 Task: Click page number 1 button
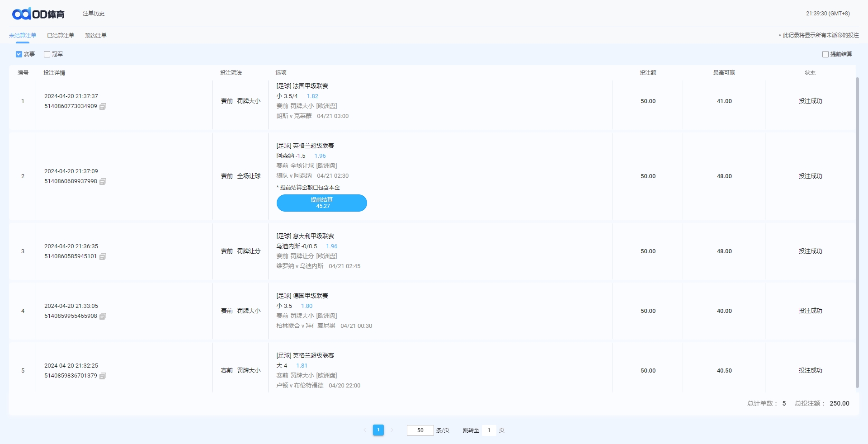378,430
